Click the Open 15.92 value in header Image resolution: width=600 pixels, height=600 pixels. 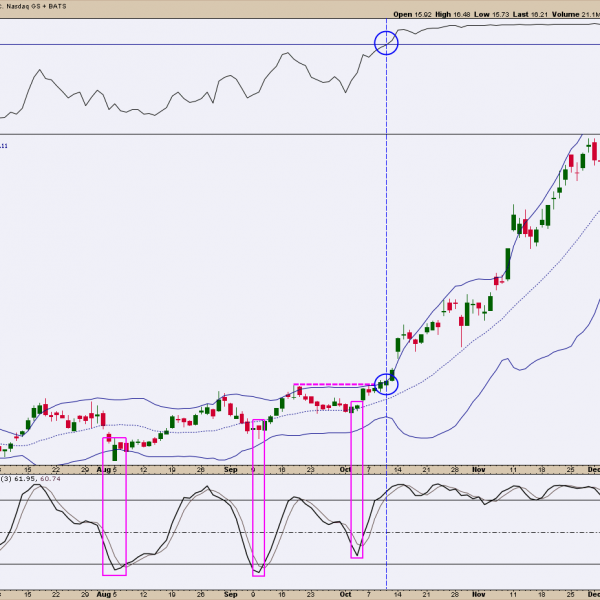[423, 15]
